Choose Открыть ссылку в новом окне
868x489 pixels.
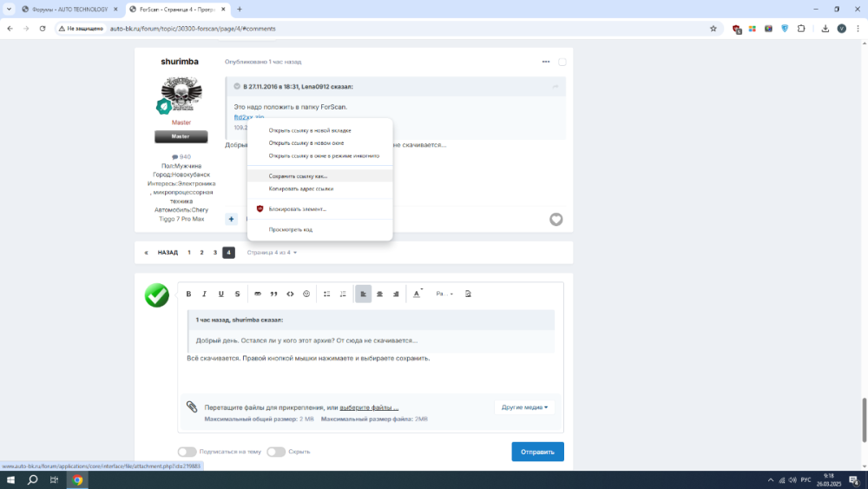(320, 143)
